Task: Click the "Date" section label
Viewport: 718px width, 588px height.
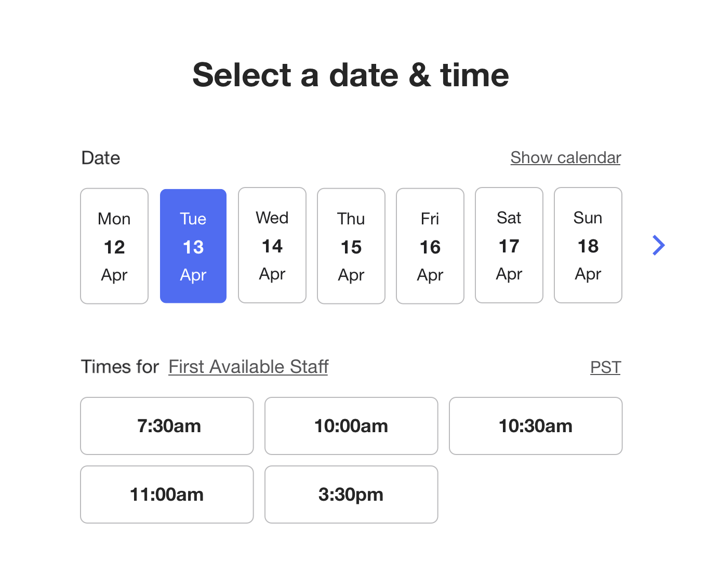Action: (x=101, y=158)
